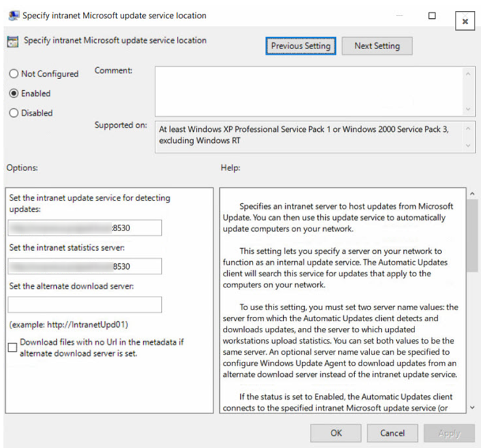Viewport: 481px width, 448px height.
Task: Select the Not Configured radio button
Action: click(14, 74)
